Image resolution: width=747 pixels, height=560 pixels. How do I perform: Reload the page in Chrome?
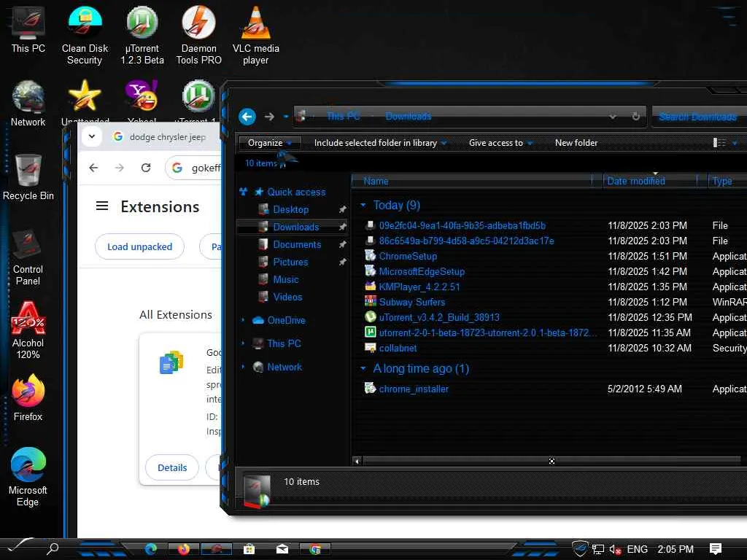tap(146, 168)
